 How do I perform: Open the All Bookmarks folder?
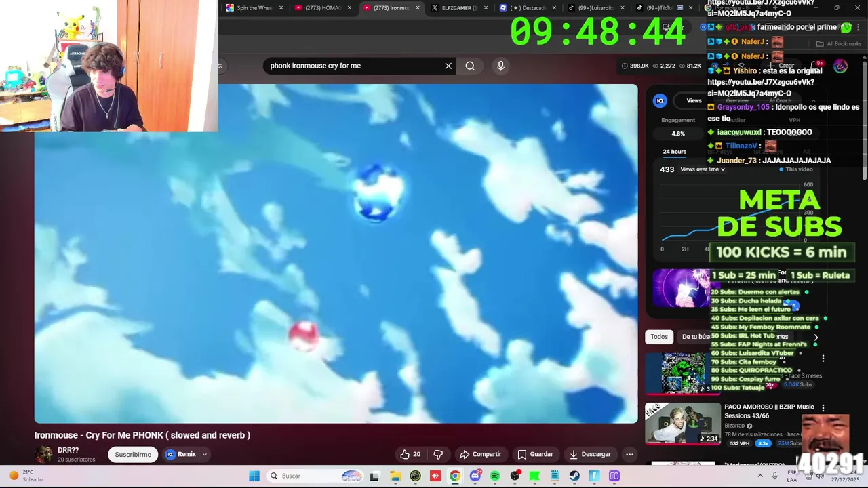tap(839, 43)
